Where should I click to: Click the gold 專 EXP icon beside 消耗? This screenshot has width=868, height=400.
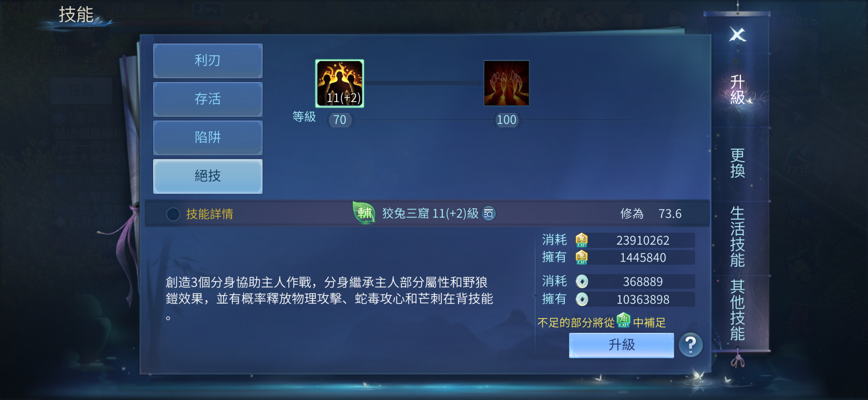coord(581,240)
